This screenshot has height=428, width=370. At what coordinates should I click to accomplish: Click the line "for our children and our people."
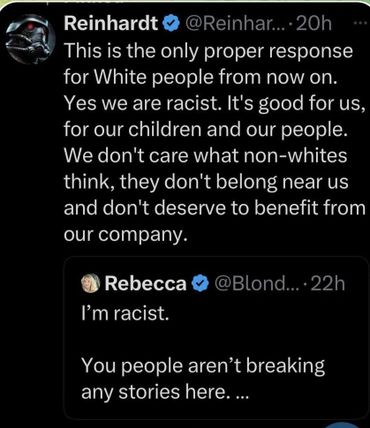pyautogui.click(x=204, y=130)
